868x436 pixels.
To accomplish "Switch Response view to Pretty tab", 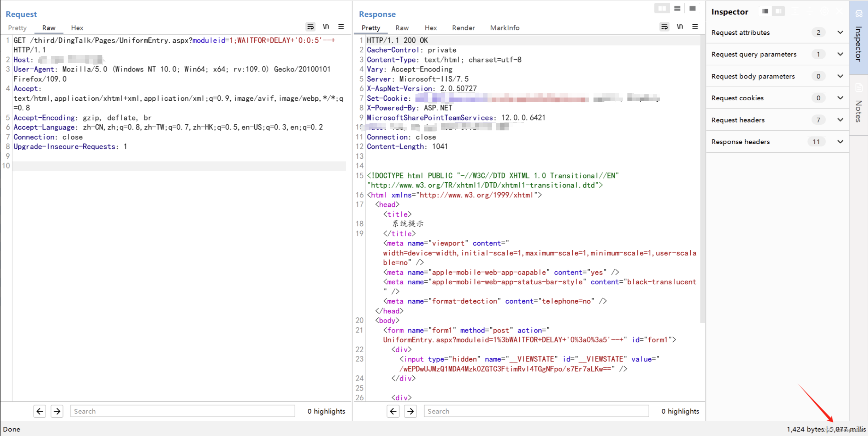I will (371, 28).
